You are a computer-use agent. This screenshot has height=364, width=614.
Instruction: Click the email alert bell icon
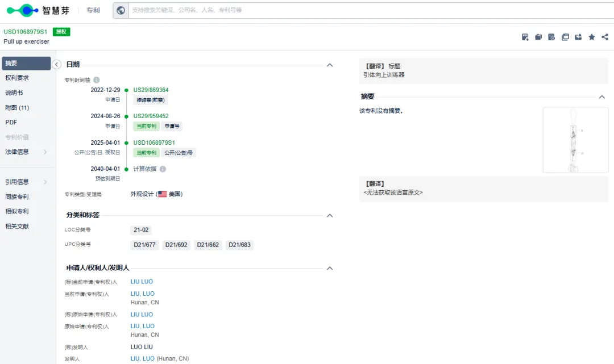click(578, 37)
